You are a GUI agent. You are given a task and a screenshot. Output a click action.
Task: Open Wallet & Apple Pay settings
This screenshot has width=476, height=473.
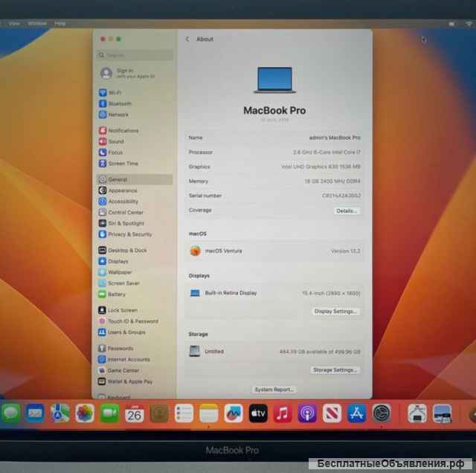pyautogui.click(x=126, y=382)
